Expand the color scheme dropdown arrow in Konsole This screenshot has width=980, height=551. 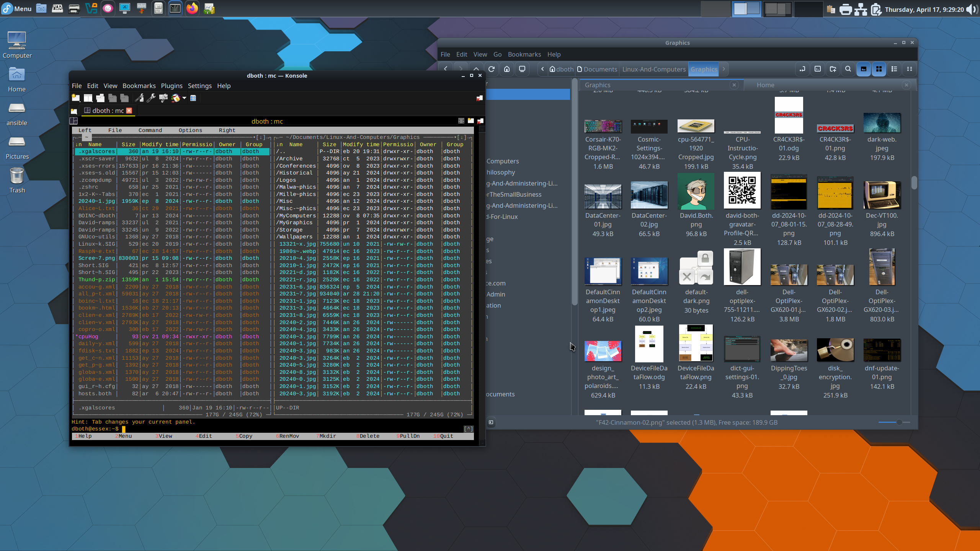pos(185,98)
